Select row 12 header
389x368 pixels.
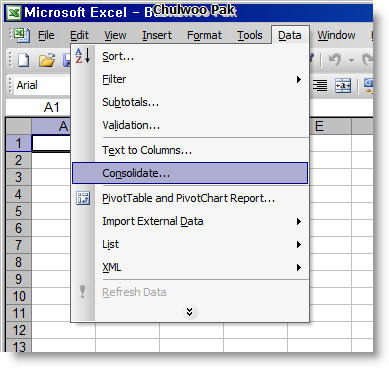[x=19, y=330]
